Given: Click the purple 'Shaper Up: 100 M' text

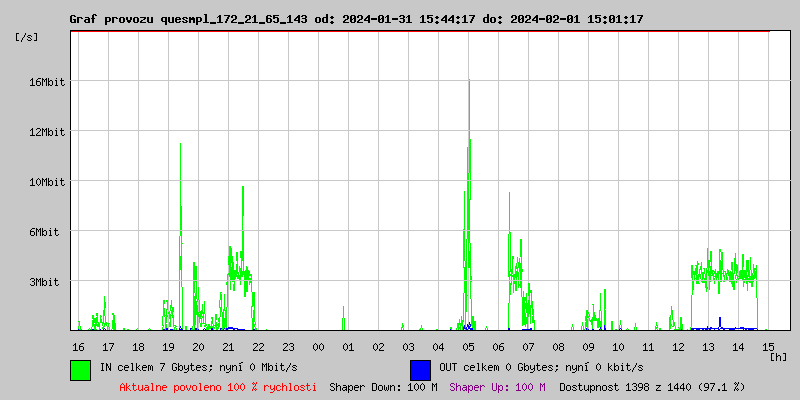Looking at the screenshot, I should coord(497,387).
